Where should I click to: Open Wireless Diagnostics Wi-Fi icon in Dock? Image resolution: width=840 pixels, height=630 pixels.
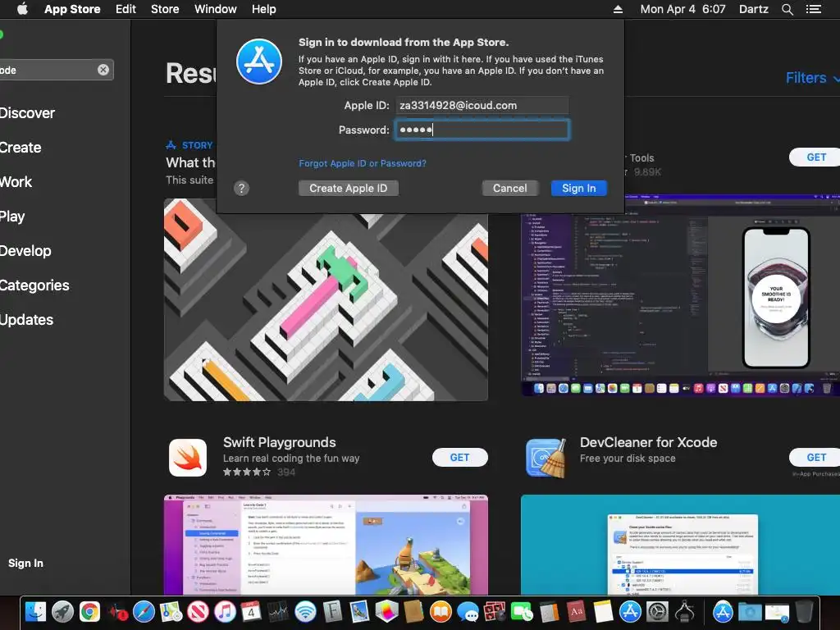305,611
